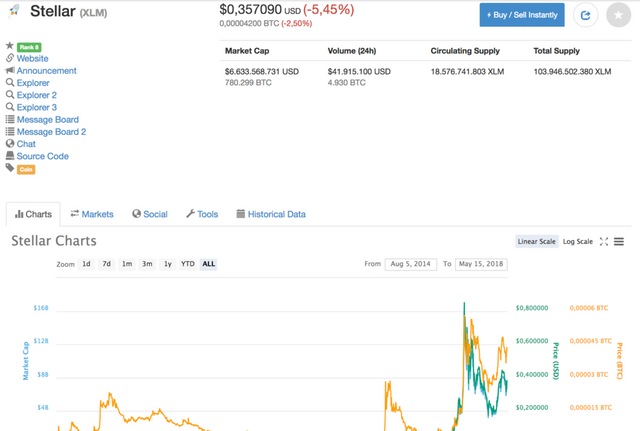Screen dimensions: 640x431
Task: Set chart zoom to 1d
Action: (x=86, y=264)
